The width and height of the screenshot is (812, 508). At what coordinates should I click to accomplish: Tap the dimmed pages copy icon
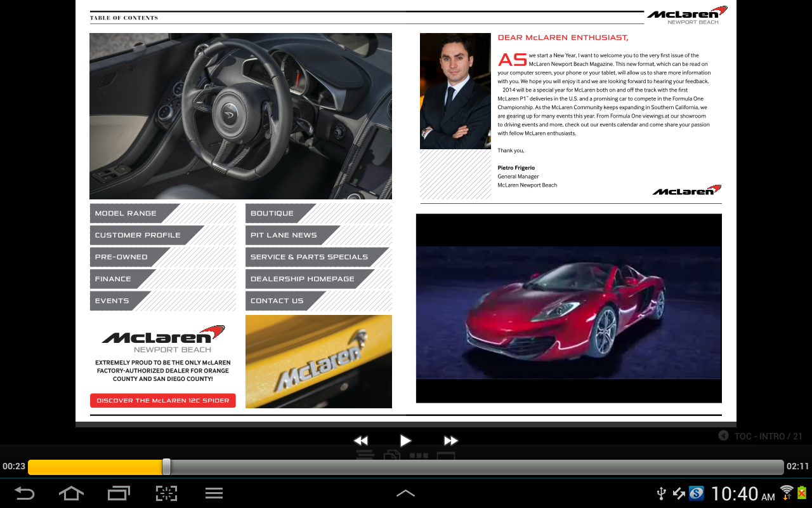[x=391, y=455]
